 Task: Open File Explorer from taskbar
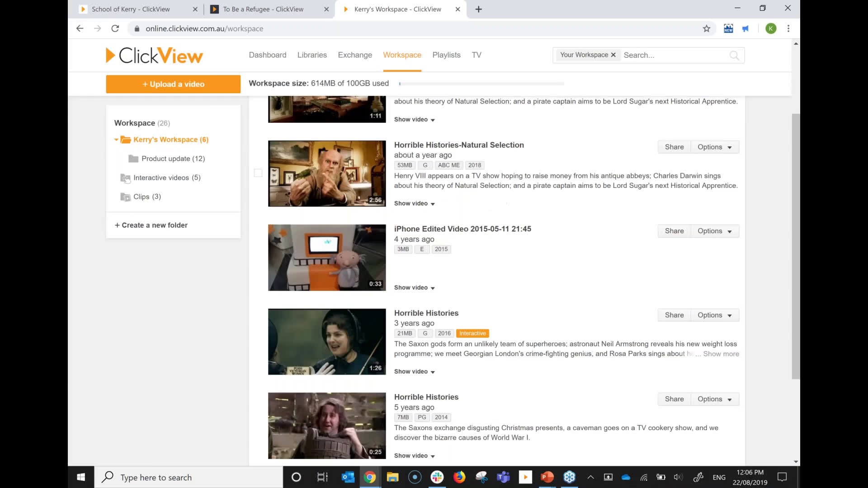click(392, 477)
